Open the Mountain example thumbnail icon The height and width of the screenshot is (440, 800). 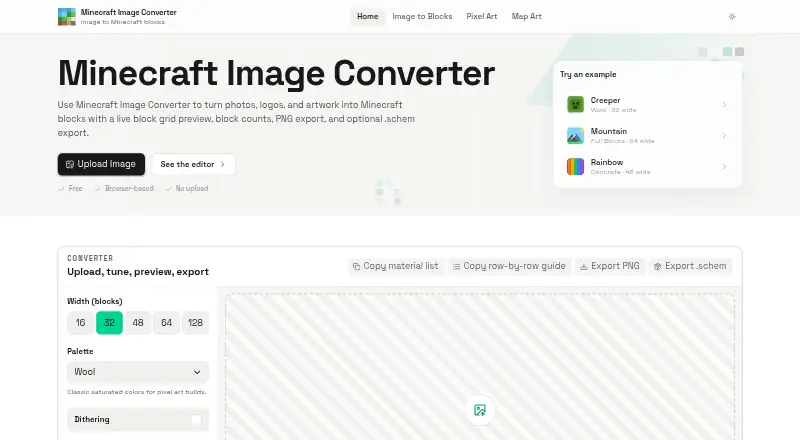click(x=576, y=136)
